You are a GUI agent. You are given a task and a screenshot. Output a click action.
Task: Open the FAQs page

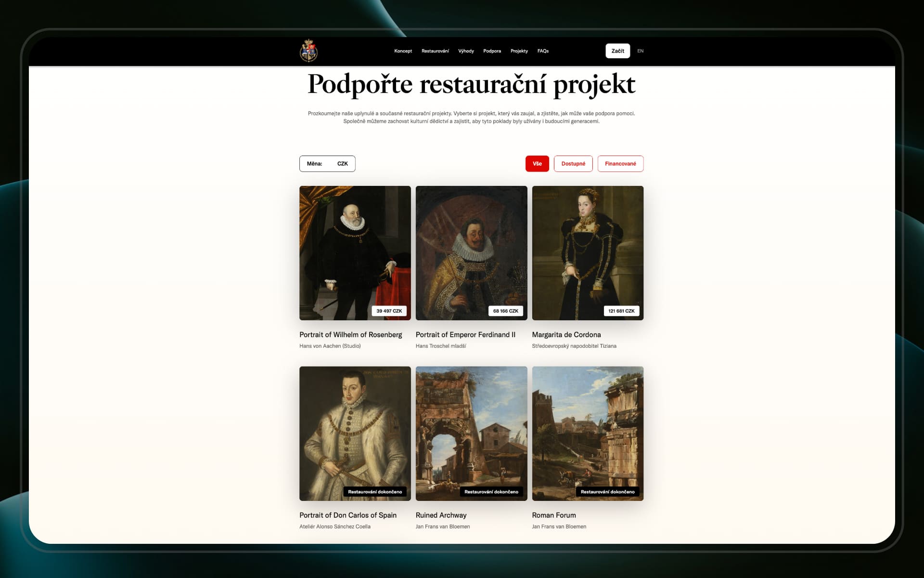click(x=543, y=51)
